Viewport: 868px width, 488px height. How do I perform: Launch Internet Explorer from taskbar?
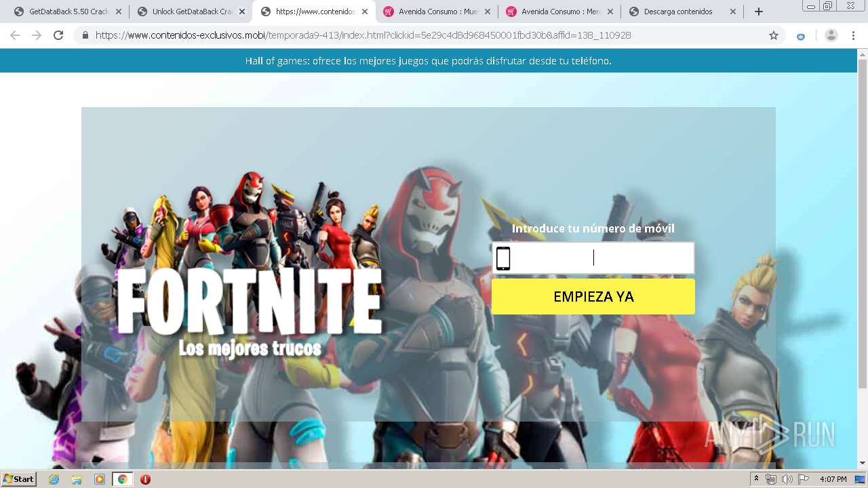coord(54,479)
